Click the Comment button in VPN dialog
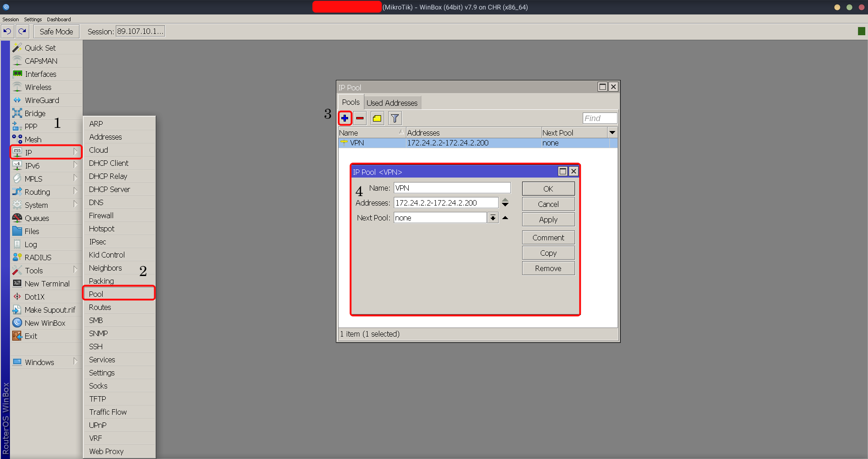 tap(548, 238)
